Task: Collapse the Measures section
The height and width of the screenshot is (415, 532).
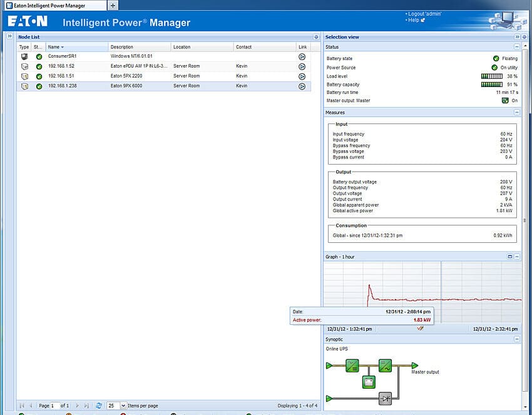Action: pos(517,112)
